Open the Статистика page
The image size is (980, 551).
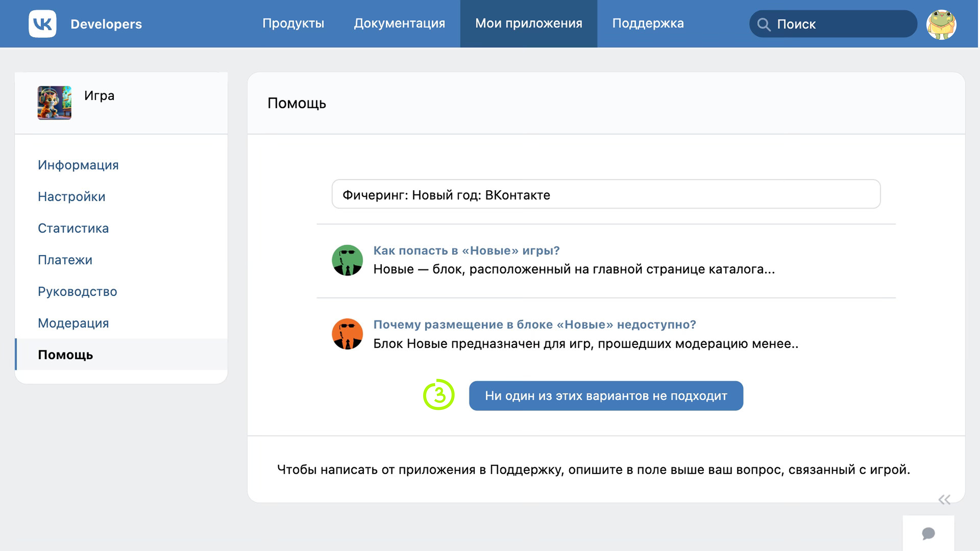click(x=73, y=228)
